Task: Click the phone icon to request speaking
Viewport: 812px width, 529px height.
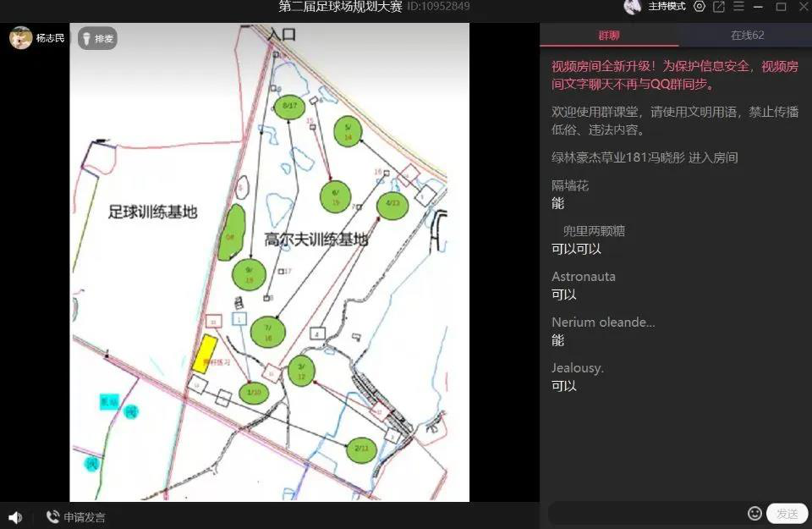Action: coord(52,517)
